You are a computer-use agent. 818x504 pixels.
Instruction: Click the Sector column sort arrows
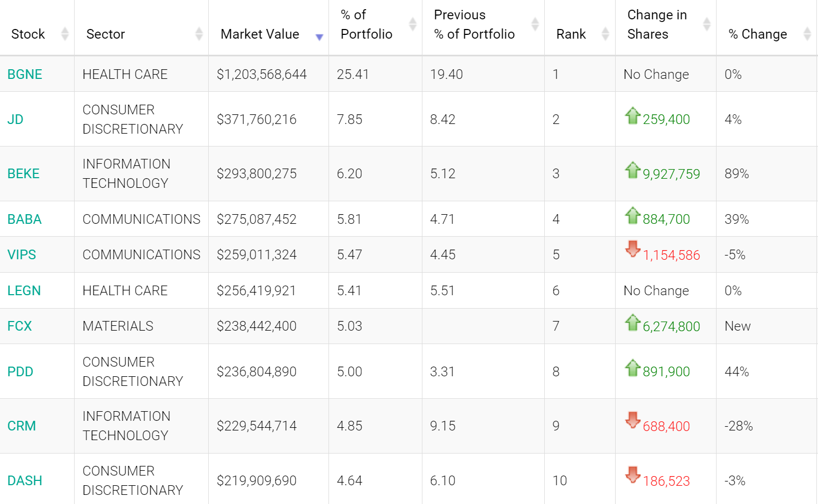pos(199,34)
